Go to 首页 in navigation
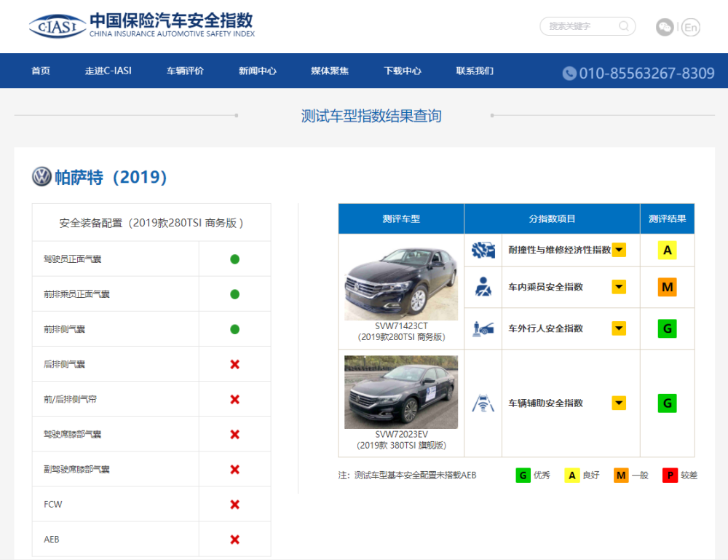The height and width of the screenshot is (560, 728). pos(41,71)
